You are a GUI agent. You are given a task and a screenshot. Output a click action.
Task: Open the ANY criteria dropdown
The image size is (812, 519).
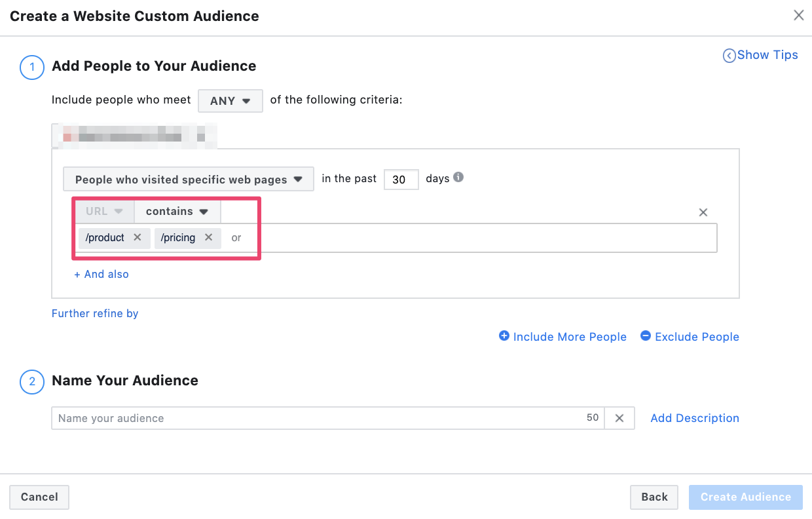tap(230, 101)
